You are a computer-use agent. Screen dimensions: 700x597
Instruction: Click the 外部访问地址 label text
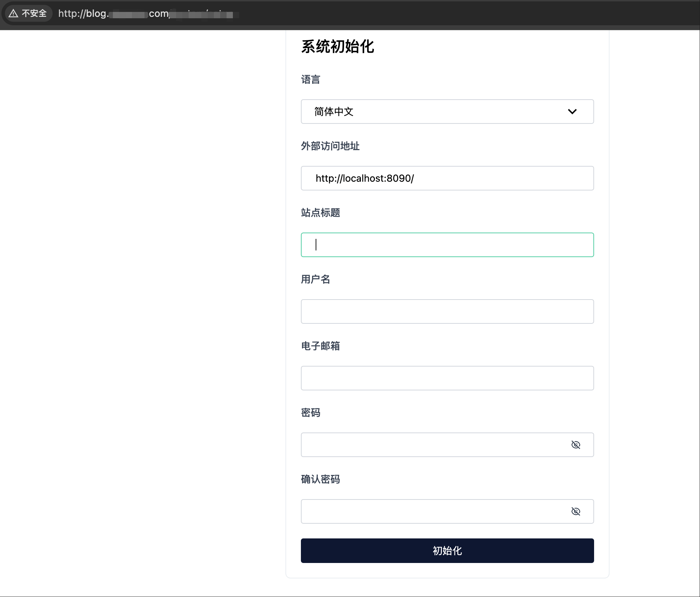click(330, 146)
